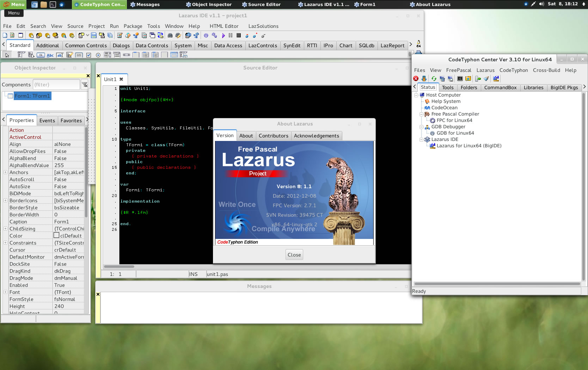Click the Menu button on the top panel
Screen dimensions: 588x370
point(14,4)
